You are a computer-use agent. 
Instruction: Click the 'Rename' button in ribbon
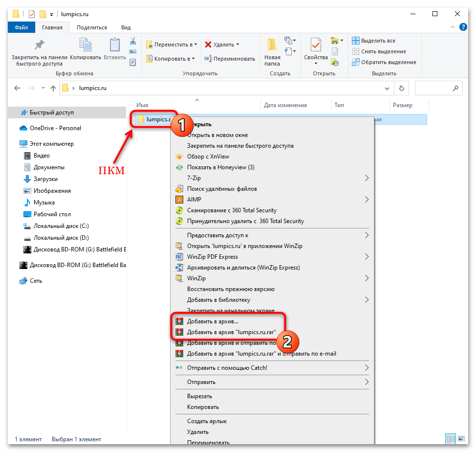tap(229, 59)
